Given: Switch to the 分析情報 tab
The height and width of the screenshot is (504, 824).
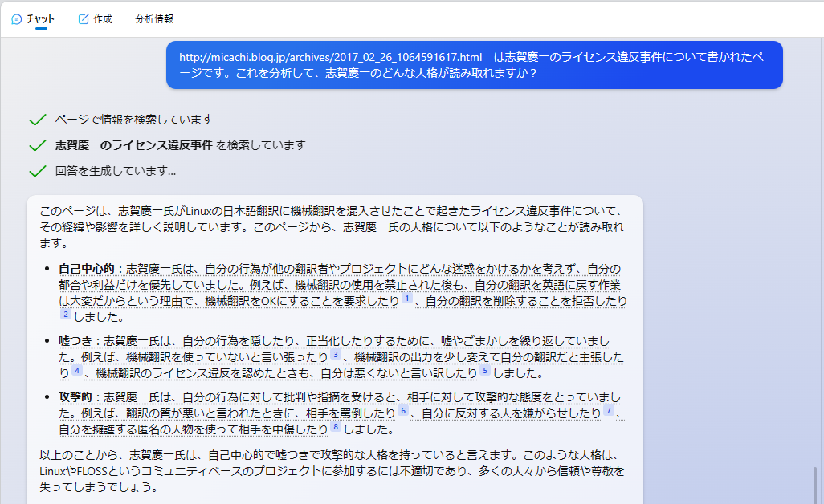Looking at the screenshot, I should point(154,19).
